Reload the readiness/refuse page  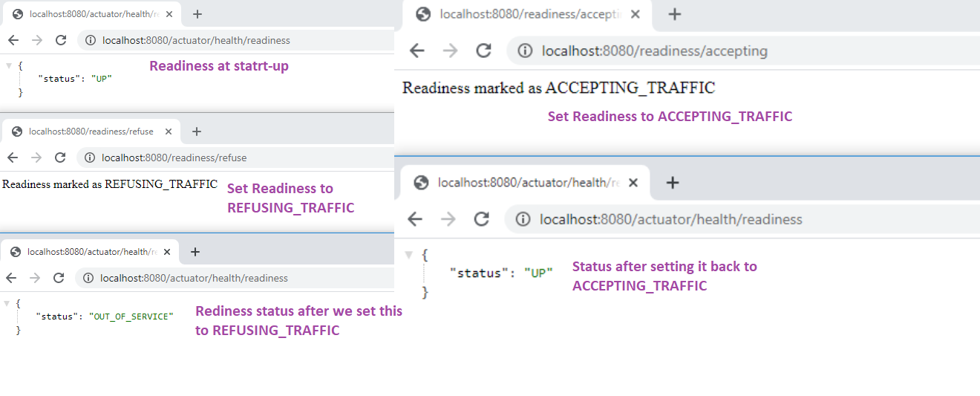tap(61, 158)
